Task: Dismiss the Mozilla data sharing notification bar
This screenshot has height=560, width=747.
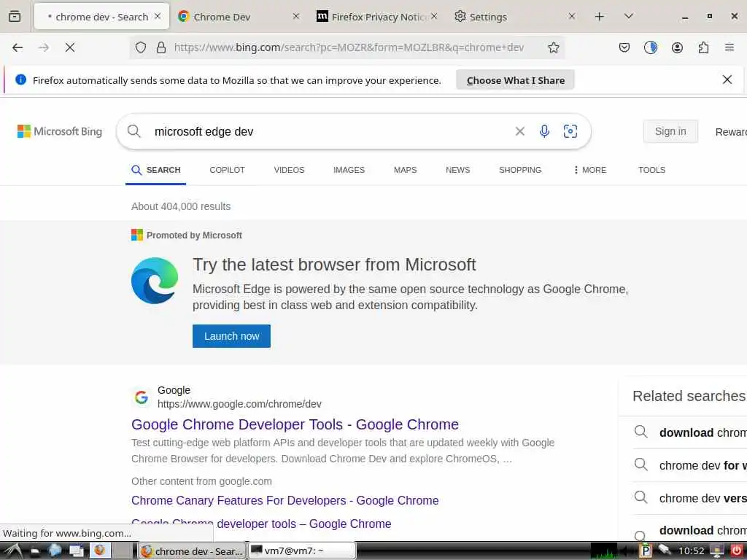Action: tap(727, 79)
